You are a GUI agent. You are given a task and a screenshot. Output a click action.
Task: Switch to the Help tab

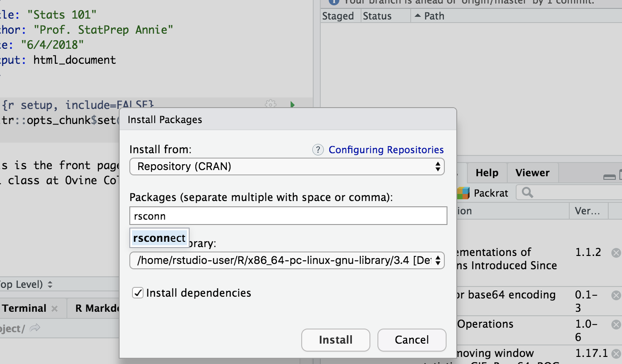click(x=486, y=173)
